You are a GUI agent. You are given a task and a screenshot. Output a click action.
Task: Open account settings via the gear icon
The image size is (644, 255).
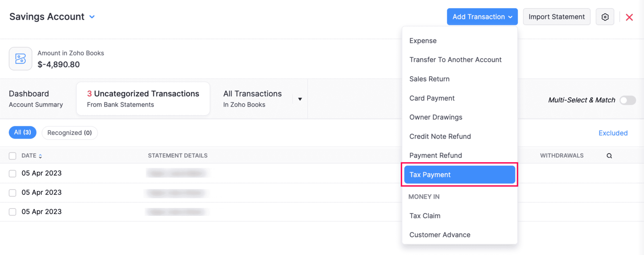(605, 16)
